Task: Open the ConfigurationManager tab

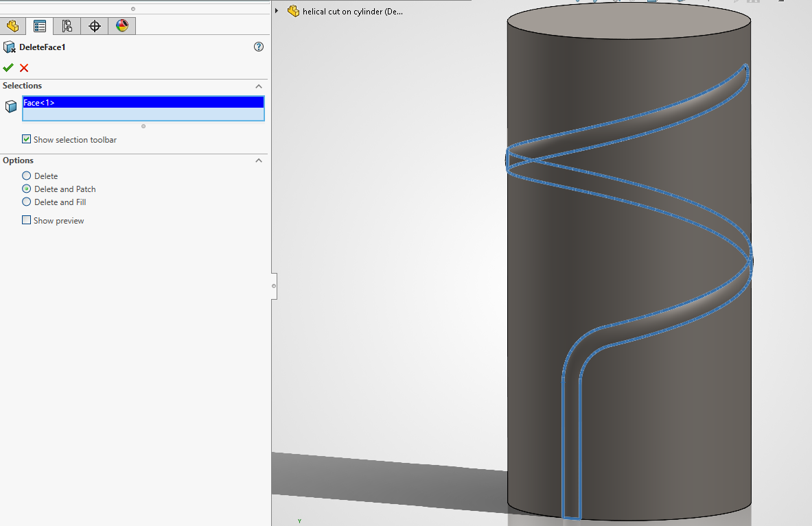Action: [x=67, y=26]
